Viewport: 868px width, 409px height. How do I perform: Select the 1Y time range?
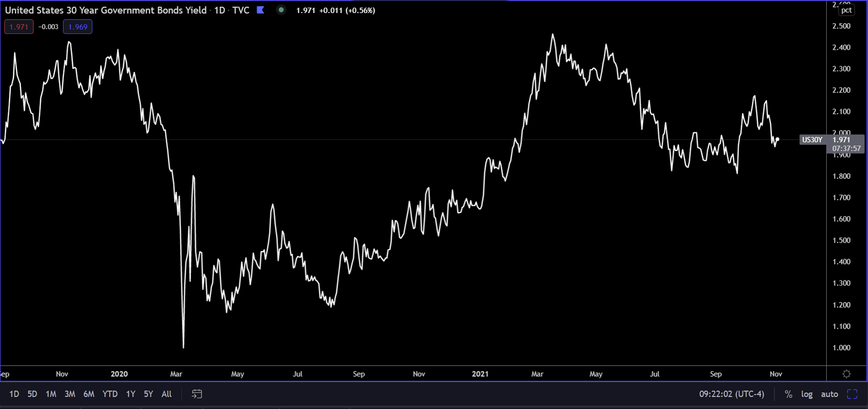tap(131, 394)
